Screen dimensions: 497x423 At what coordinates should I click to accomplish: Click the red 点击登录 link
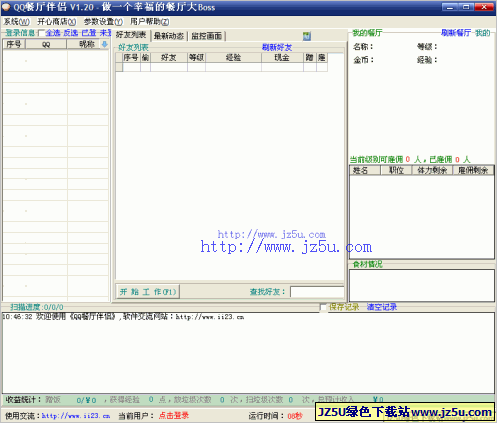pos(174,415)
